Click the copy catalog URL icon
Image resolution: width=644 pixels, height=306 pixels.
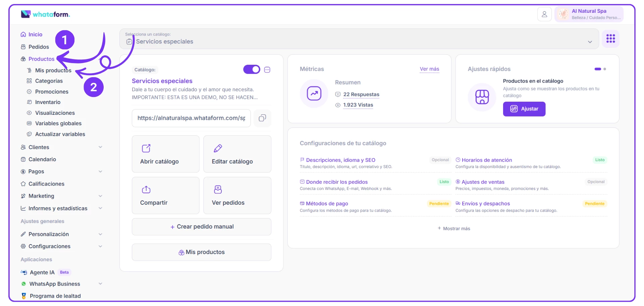tap(262, 118)
